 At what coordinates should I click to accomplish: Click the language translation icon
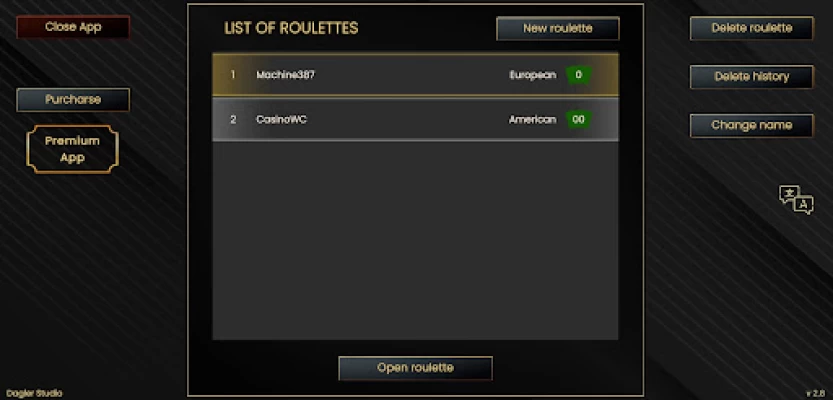click(x=796, y=199)
